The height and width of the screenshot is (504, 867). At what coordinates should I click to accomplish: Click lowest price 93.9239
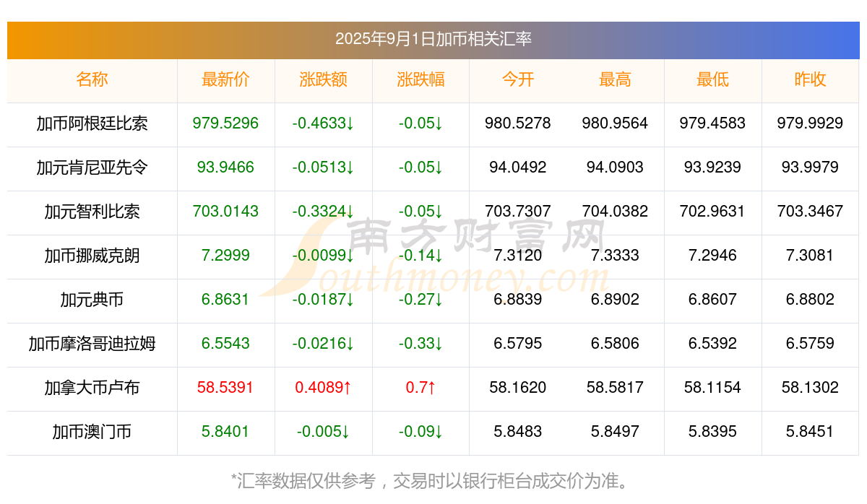point(712,168)
